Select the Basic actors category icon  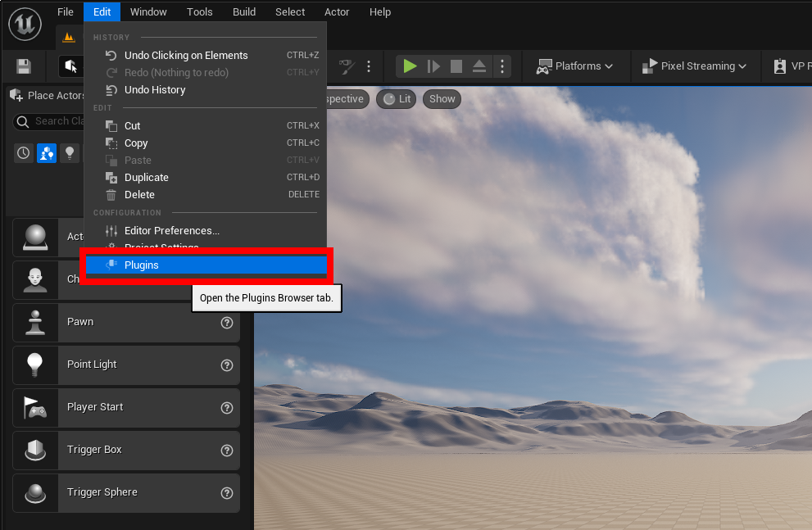click(x=47, y=153)
